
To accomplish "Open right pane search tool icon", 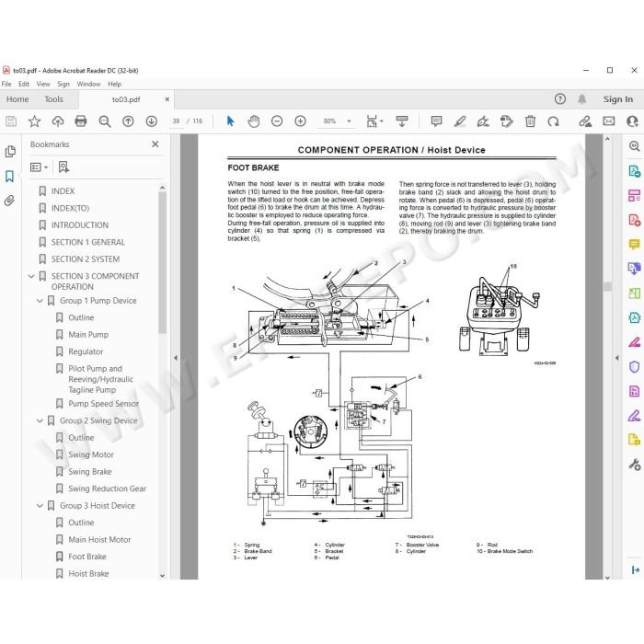I will point(634,146).
